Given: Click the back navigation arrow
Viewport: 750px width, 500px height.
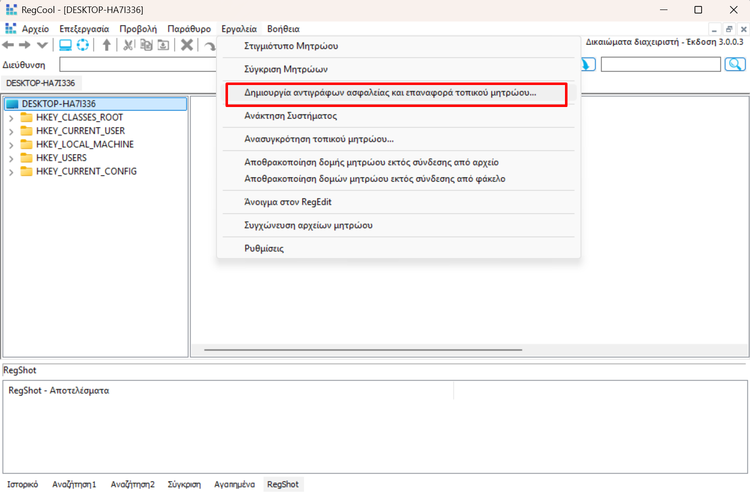Looking at the screenshot, I should [9, 46].
